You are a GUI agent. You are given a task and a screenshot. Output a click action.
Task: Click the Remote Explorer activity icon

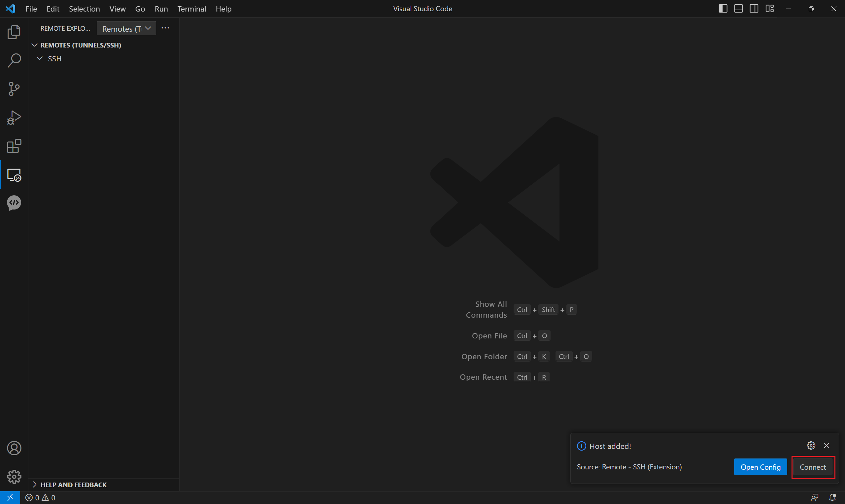pos(14,175)
